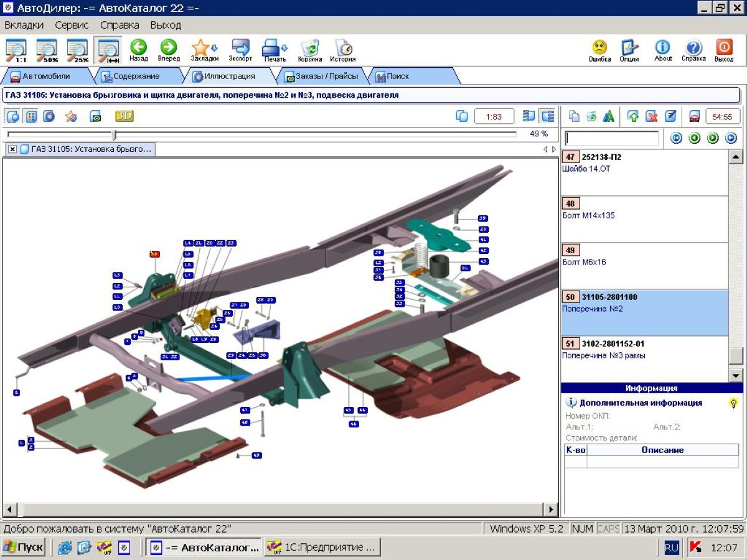This screenshot has height=560, width=747.
Task: Click the copy pages icon in parts panel
Action: pyautogui.click(x=575, y=116)
